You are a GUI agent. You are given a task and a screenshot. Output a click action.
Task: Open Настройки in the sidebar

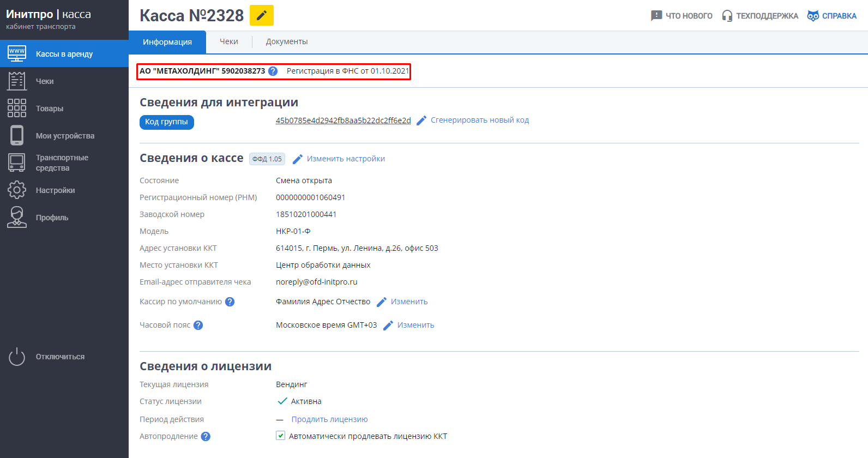click(x=56, y=190)
